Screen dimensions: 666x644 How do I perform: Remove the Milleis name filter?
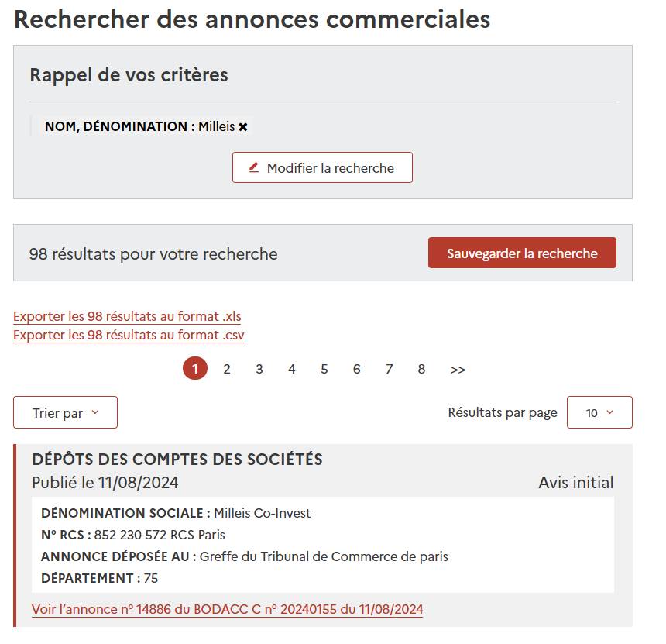coord(243,126)
